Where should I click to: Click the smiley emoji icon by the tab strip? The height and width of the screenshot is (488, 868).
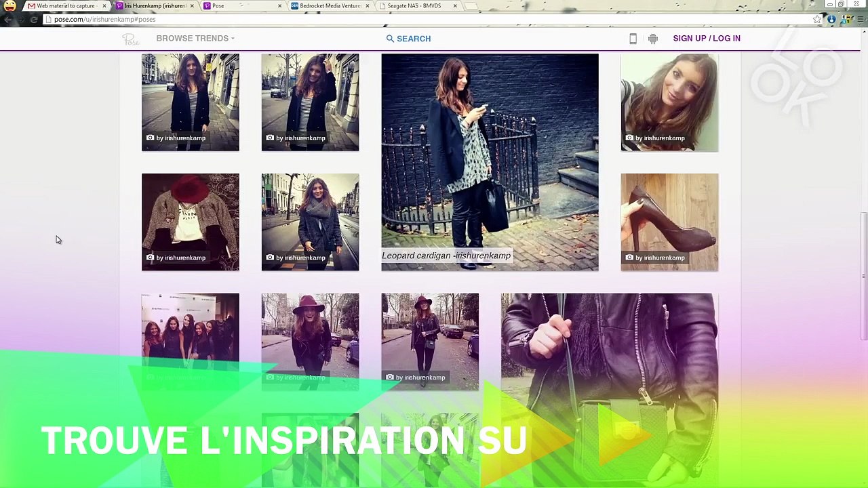(x=9, y=6)
